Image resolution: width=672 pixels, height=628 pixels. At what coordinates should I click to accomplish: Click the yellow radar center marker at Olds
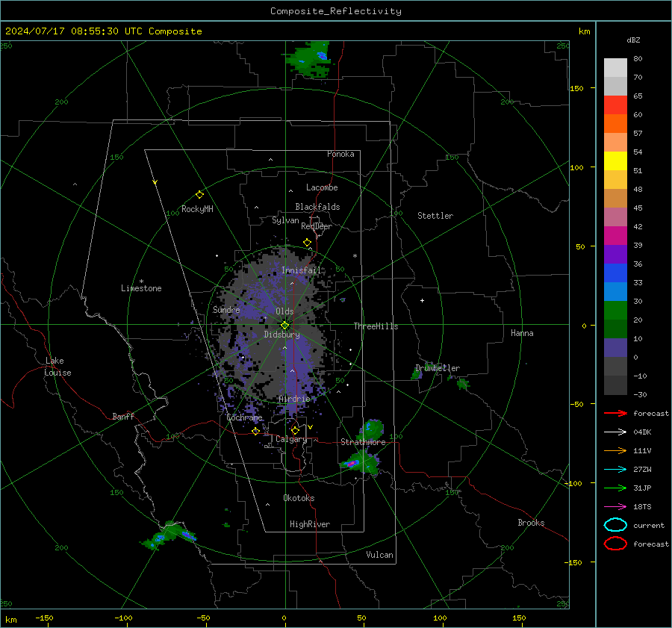[x=285, y=326]
